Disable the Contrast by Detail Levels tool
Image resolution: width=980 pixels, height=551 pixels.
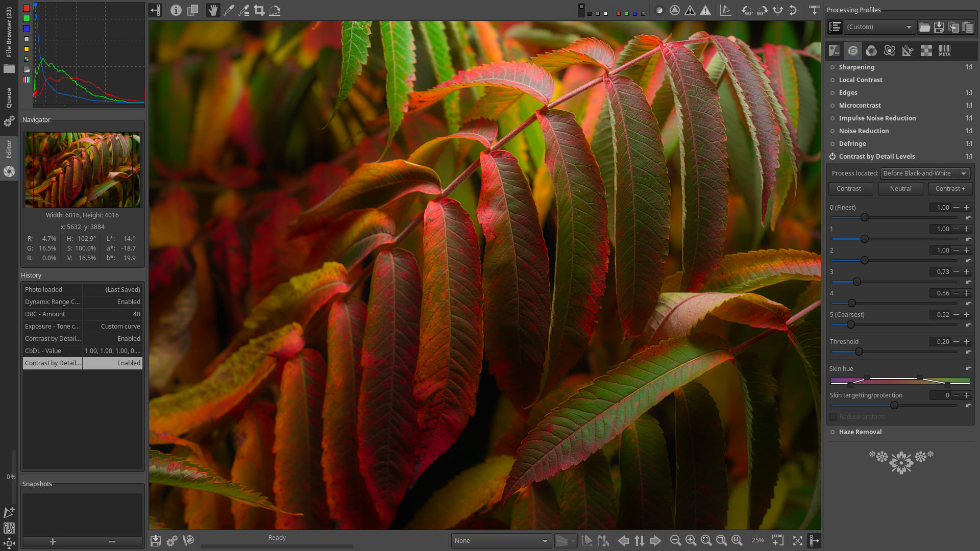tap(833, 156)
